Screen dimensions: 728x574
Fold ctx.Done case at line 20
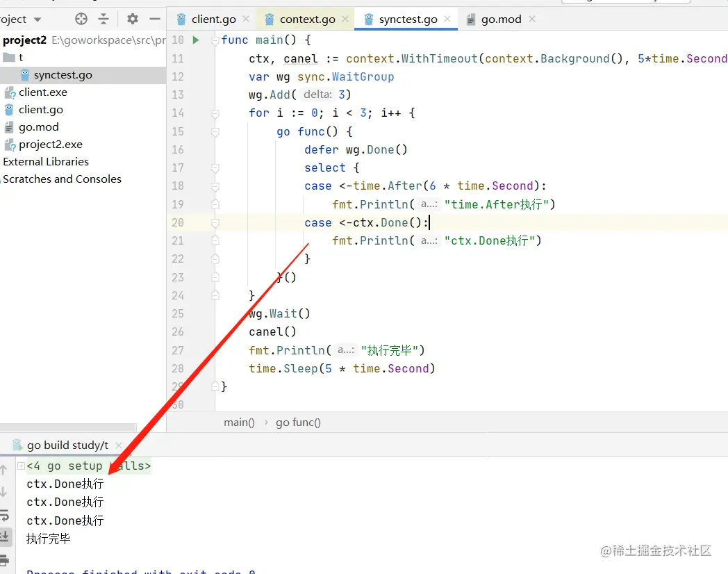point(215,223)
